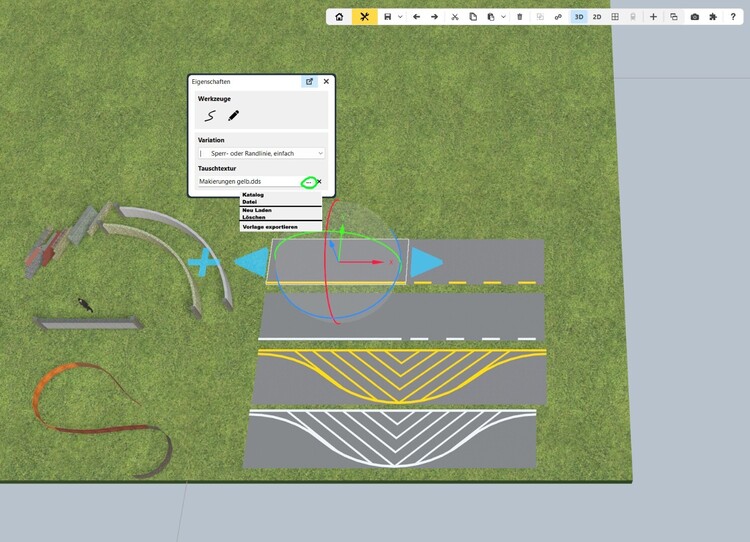The image size is (750, 542).
Task: Save the layout with the floppy disk icon
Action: point(387,17)
